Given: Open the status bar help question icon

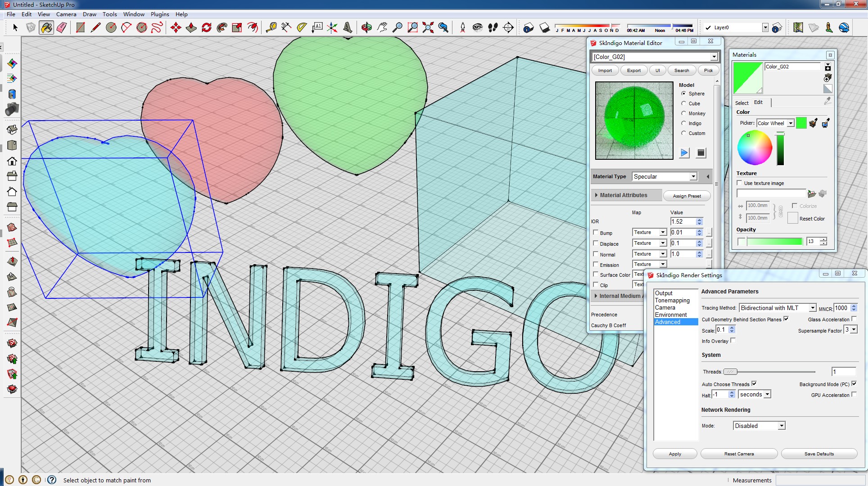Looking at the screenshot, I should coord(52,480).
